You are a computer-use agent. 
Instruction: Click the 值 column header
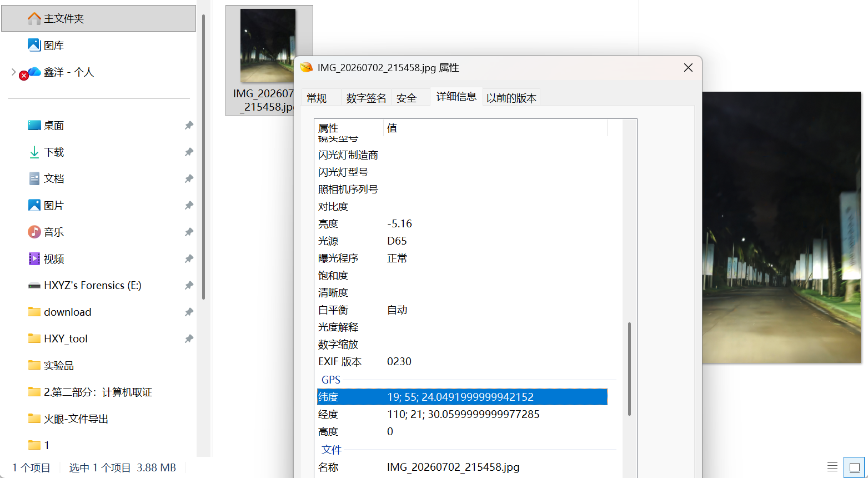point(495,128)
